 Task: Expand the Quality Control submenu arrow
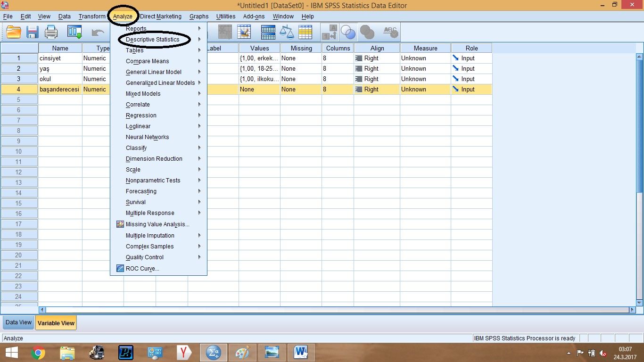tap(199, 257)
